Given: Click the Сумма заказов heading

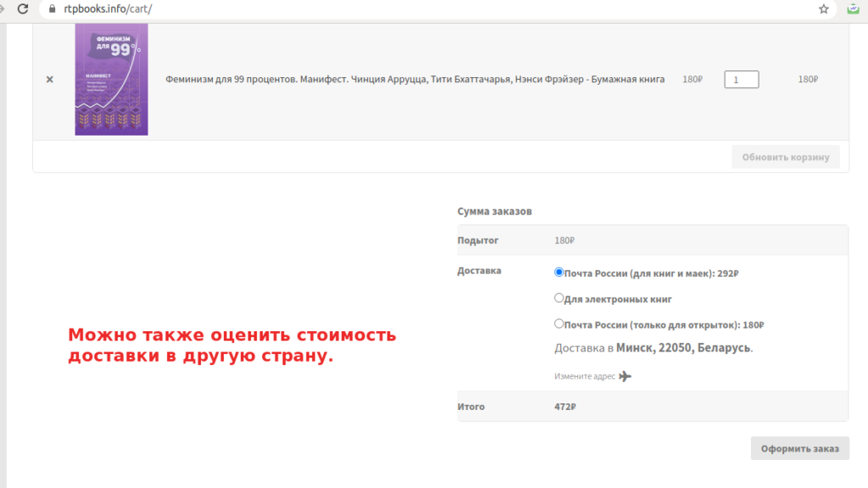Looking at the screenshot, I should [x=494, y=211].
